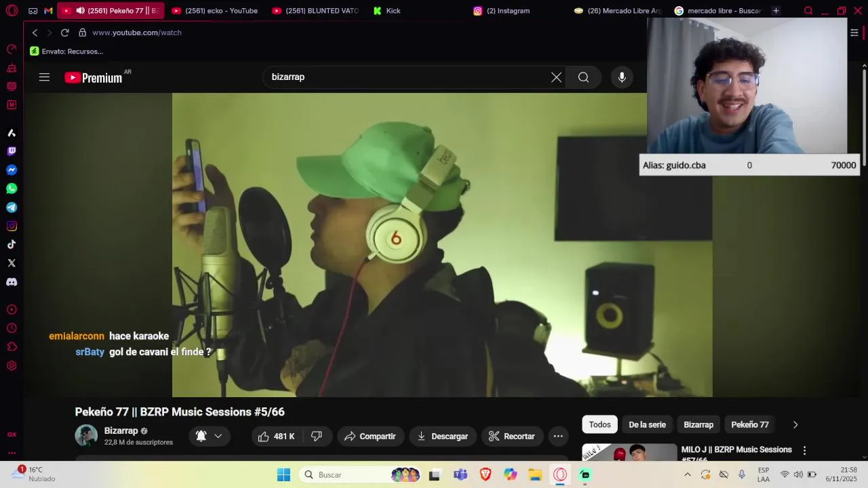Screen dimensions: 868x488
Task: Open GX Control speedometer in sidebar
Action: [x=12, y=49]
